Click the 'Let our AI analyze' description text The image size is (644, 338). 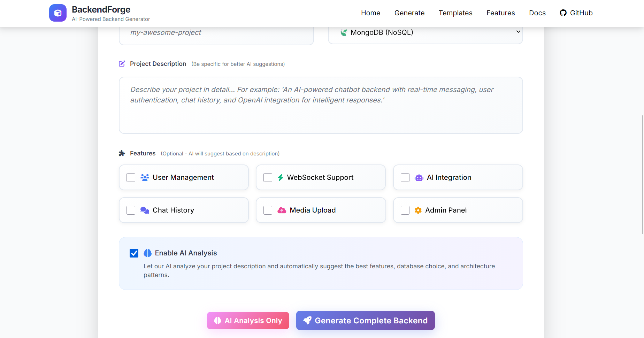[x=319, y=270]
